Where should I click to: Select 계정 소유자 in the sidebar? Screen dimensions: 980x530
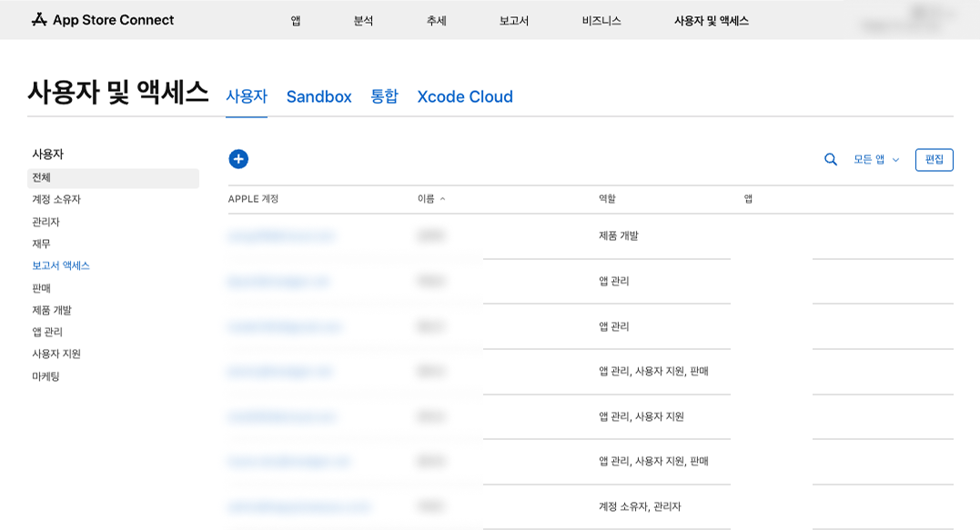(56, 200)
